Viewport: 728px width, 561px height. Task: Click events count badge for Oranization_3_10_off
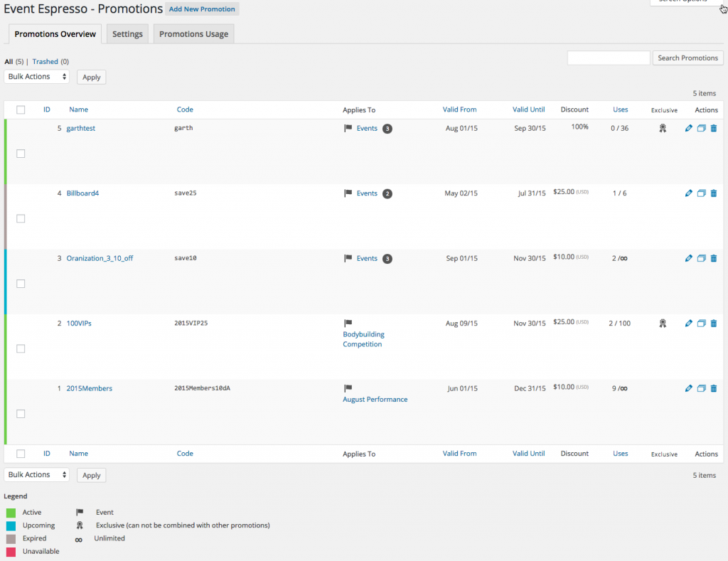point(387,259)
